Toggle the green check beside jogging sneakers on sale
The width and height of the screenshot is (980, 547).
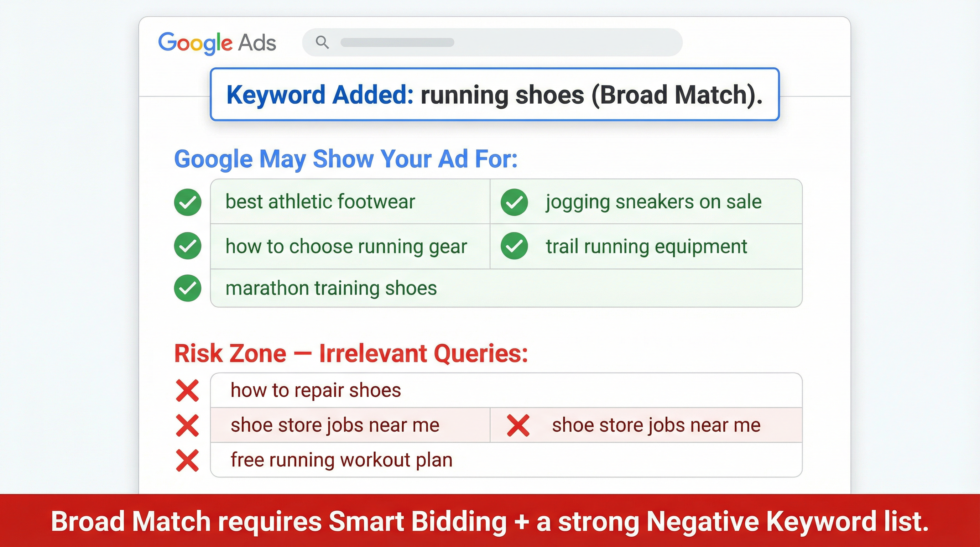[x=514, y=202]
